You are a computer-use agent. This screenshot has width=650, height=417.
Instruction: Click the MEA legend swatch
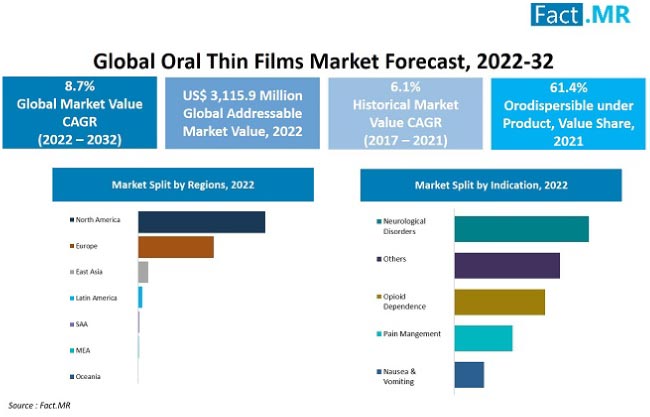coord(72,351)
